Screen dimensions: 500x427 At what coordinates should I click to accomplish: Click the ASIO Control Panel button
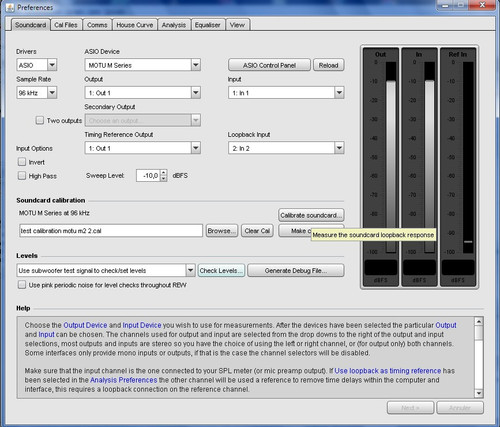269,65
